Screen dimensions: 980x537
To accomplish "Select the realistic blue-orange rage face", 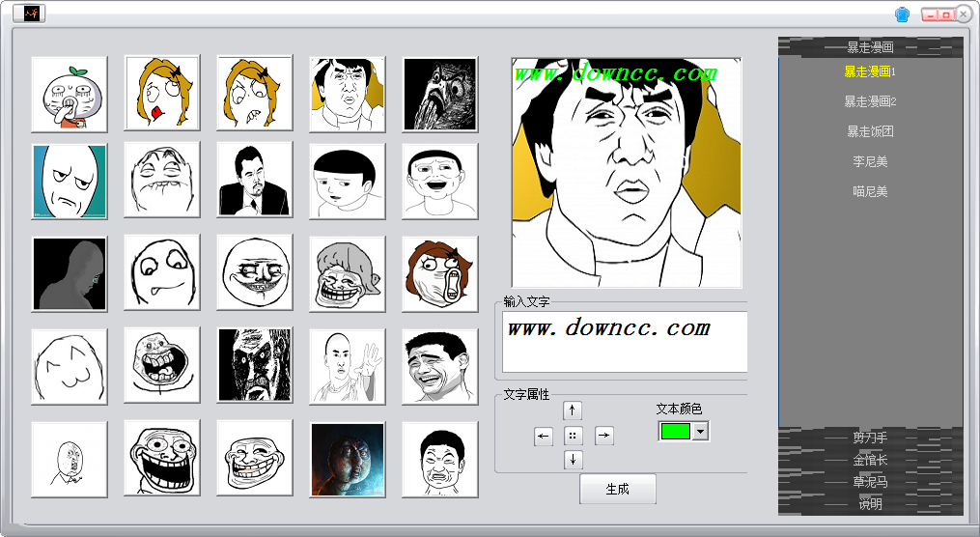I will pos(347,460).
